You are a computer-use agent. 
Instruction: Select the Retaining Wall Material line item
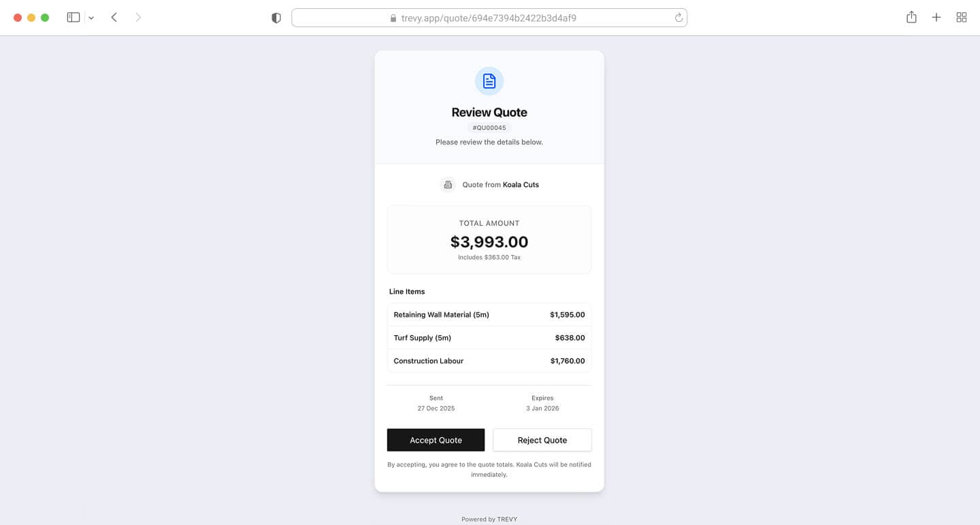[489, 314]
